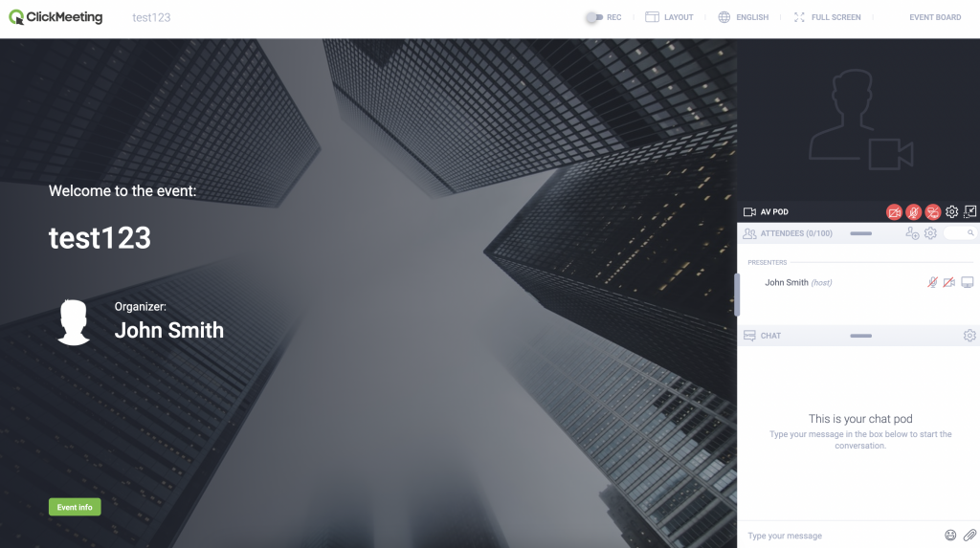Turn on camera in AV pod
980x548 pixels.
(x=895, y=212)
